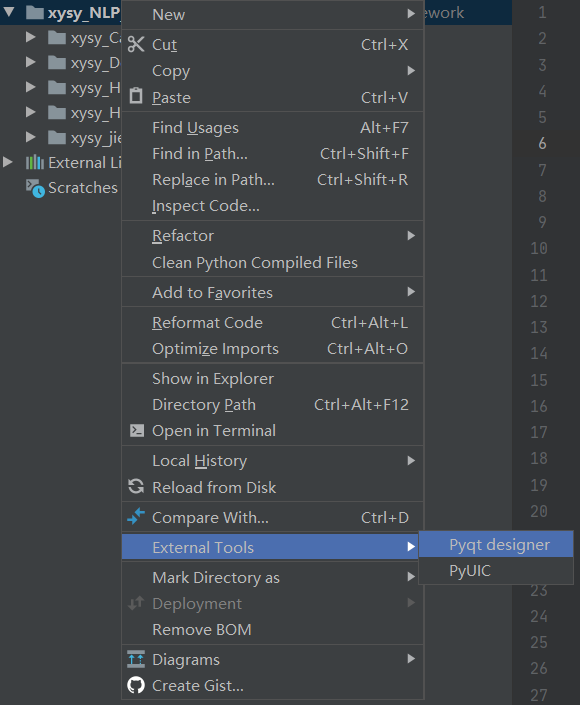Click the Diagrams icon
Image resolution: width=580 pixels, height=705 pixels.
tap(136, 659)
